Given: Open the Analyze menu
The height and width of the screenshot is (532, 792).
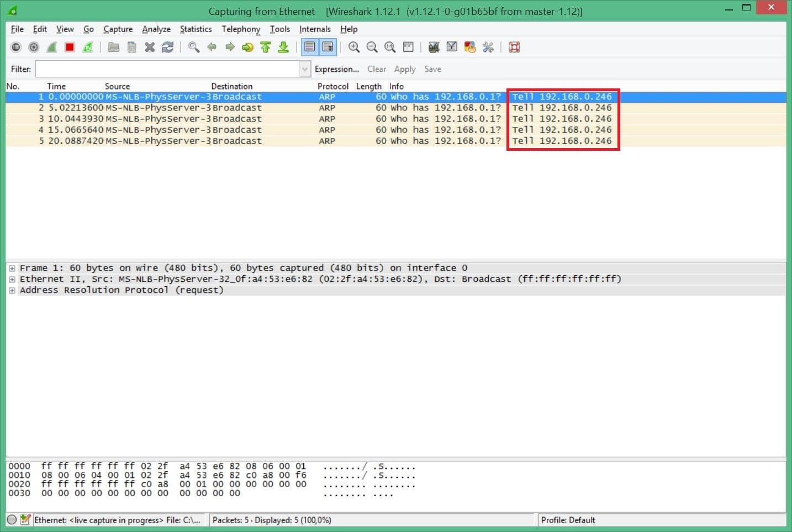Looking at the screenshot, I should 156,29.
